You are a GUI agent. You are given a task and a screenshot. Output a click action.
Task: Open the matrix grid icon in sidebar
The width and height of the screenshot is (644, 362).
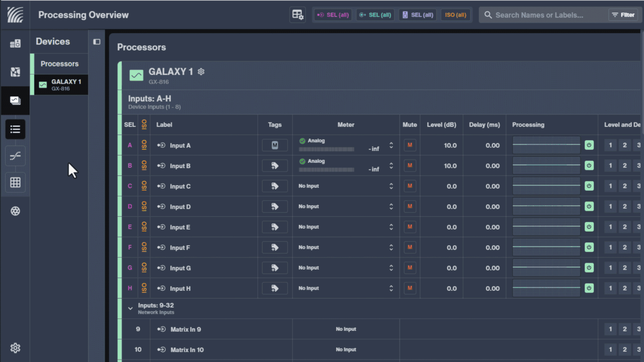click(15, 183)
